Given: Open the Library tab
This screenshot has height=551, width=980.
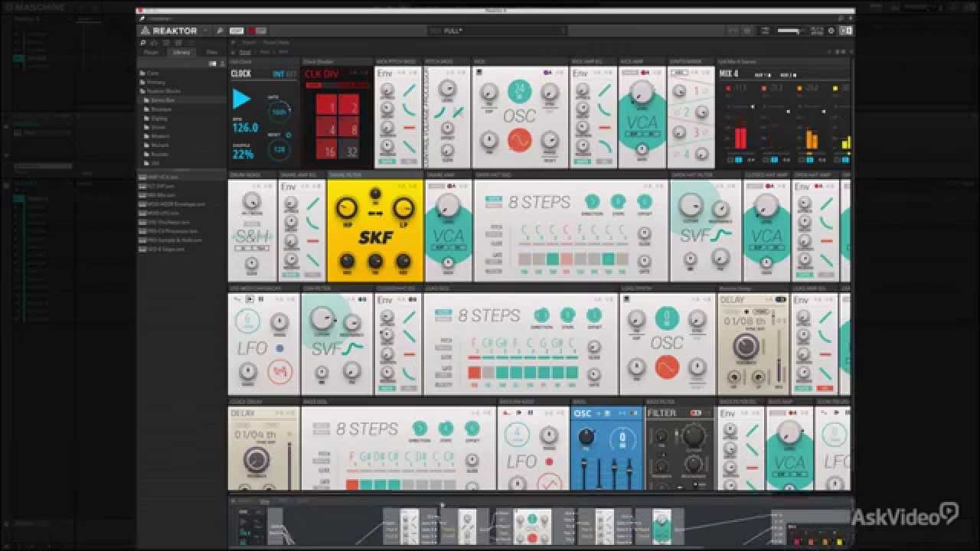Looking at the screenshot, I should click(x=181, y=52).
